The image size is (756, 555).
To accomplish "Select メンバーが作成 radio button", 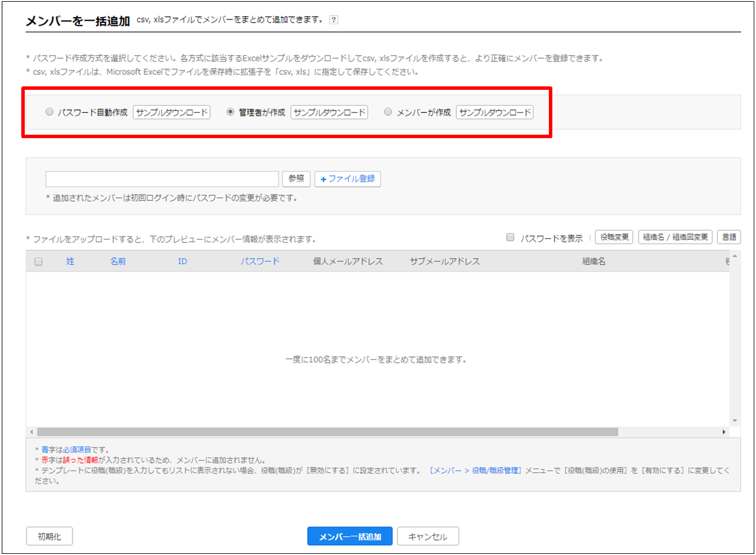I will coord(388,112).
